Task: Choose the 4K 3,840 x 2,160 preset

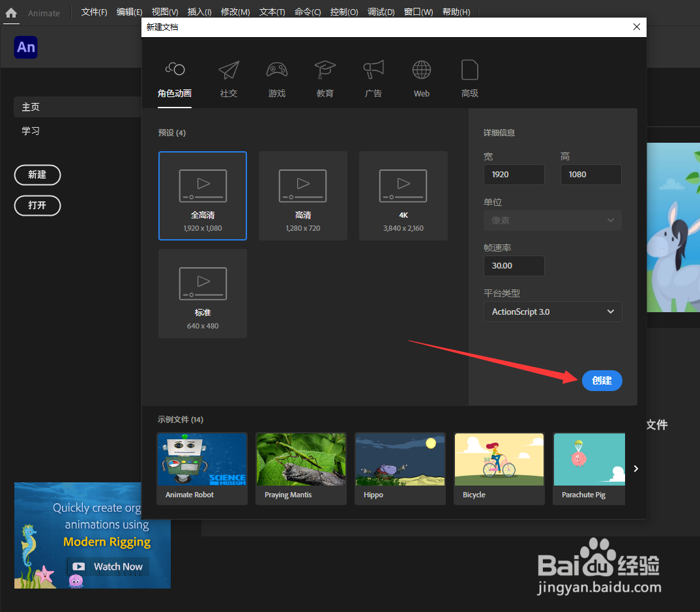Action: point(403,196)
